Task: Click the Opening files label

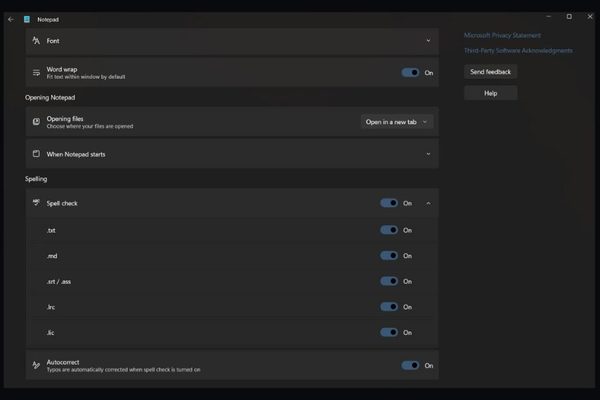Action: (65, 119)
